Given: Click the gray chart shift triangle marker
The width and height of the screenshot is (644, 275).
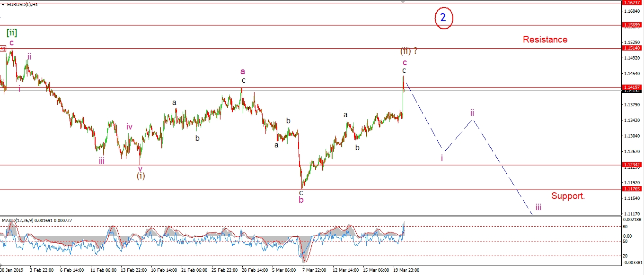Looking at the screenshot, I should click(x=403, y=2).
